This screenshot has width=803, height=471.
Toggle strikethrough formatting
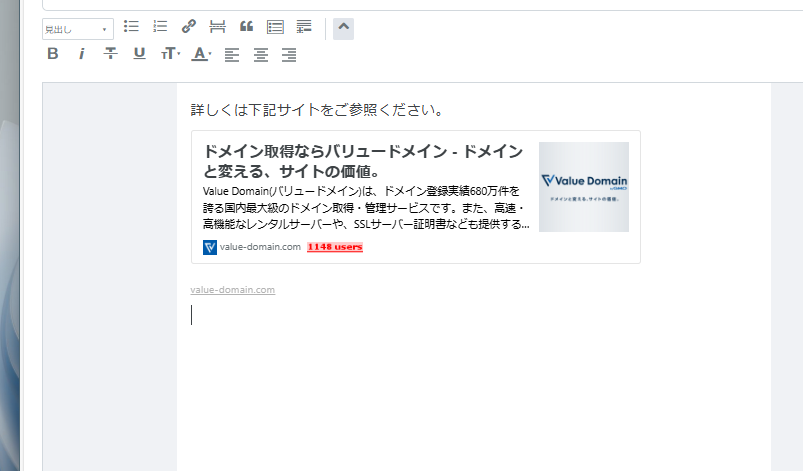[x=110, y=54]
